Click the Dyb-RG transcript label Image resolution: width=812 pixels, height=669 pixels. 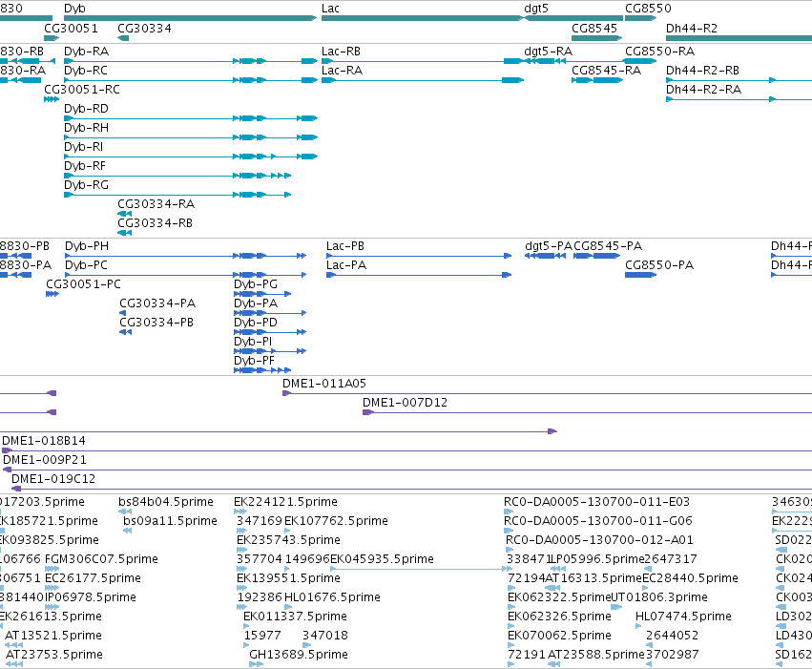86,185
